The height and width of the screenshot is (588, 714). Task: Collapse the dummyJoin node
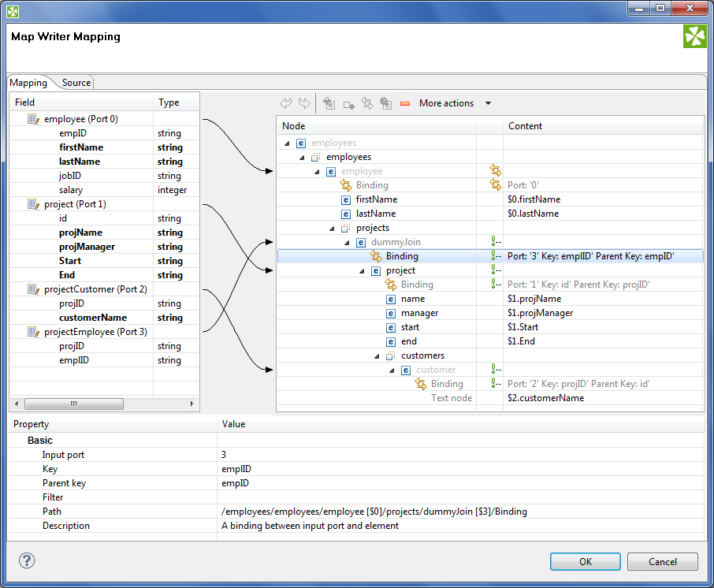pyautogui.click(x=347, y=243)
